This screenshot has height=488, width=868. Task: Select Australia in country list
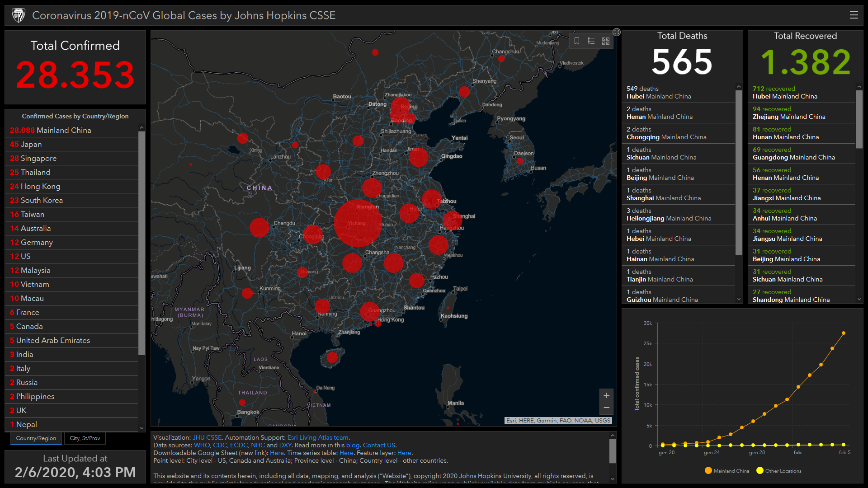[71, 228]
